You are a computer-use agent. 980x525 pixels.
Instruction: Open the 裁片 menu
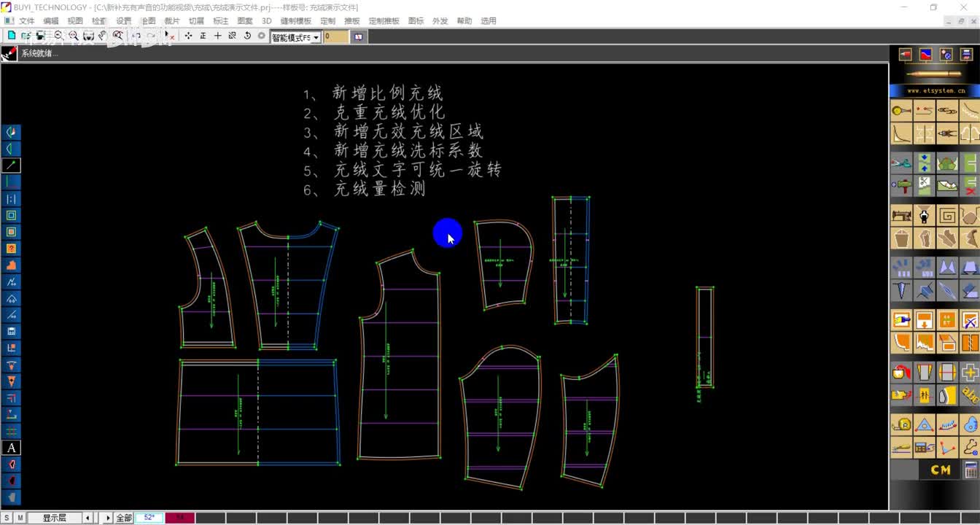click(x=172, y=21)
